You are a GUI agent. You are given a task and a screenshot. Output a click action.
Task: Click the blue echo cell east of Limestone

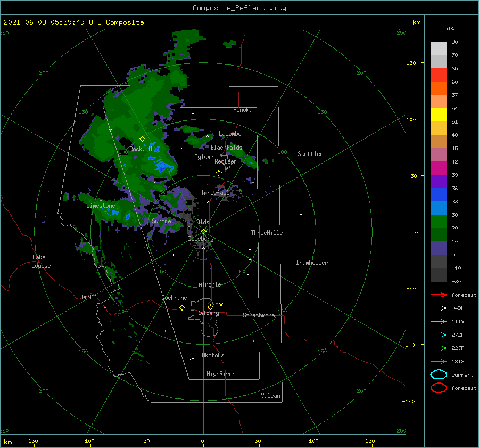pyautogui.click(x=128, y=216)
